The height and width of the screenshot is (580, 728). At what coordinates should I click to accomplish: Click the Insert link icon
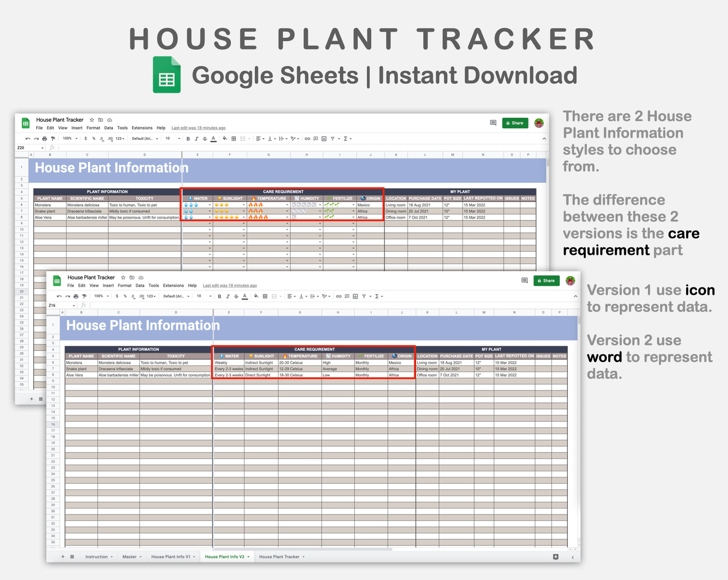[340, 296]
